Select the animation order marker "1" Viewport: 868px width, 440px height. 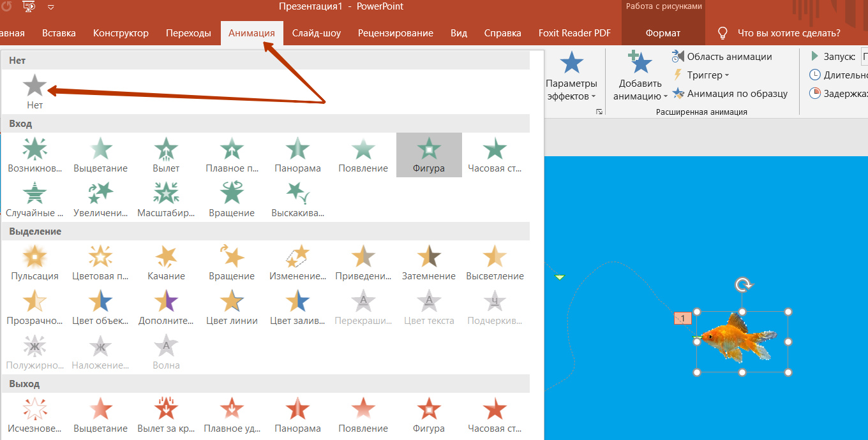[x=682, y=318]
